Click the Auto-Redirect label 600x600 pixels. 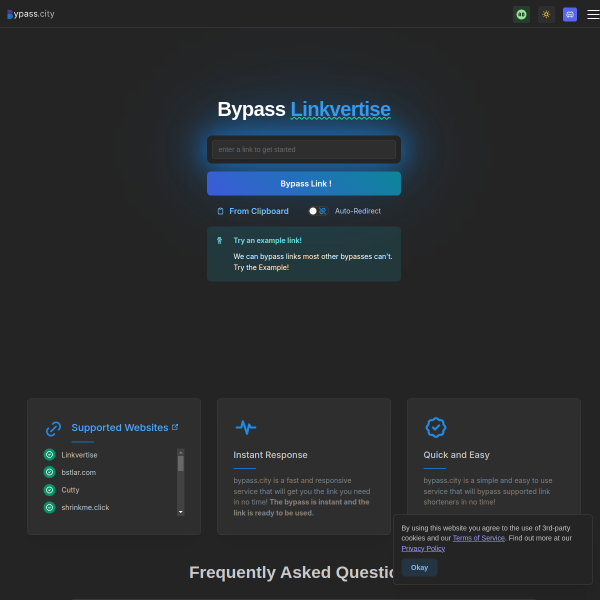358,211
